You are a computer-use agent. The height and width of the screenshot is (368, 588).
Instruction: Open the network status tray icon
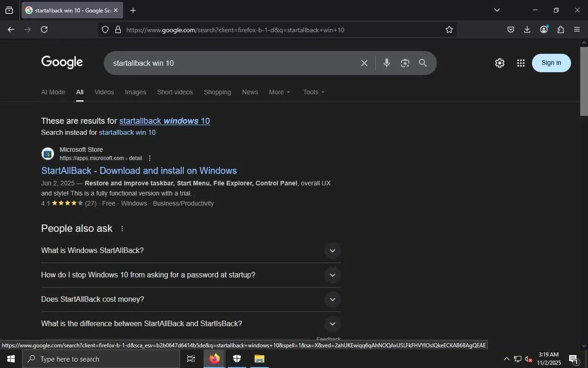click(518, 359)
